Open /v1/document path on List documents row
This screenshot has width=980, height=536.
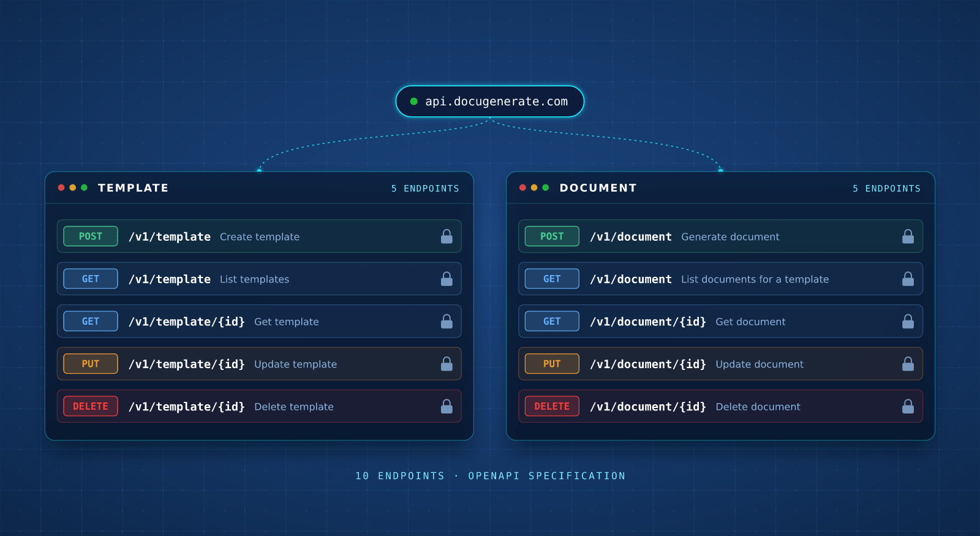(631, 279)
